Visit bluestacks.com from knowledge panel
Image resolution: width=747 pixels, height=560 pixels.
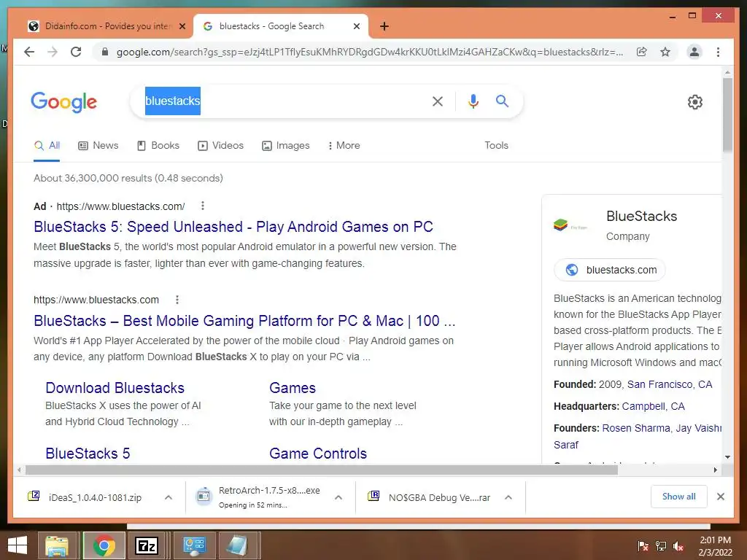point(610,270)
